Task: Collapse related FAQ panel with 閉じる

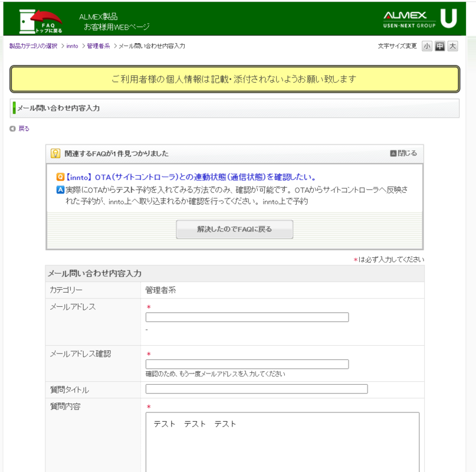Action: (x=403, y=153)
